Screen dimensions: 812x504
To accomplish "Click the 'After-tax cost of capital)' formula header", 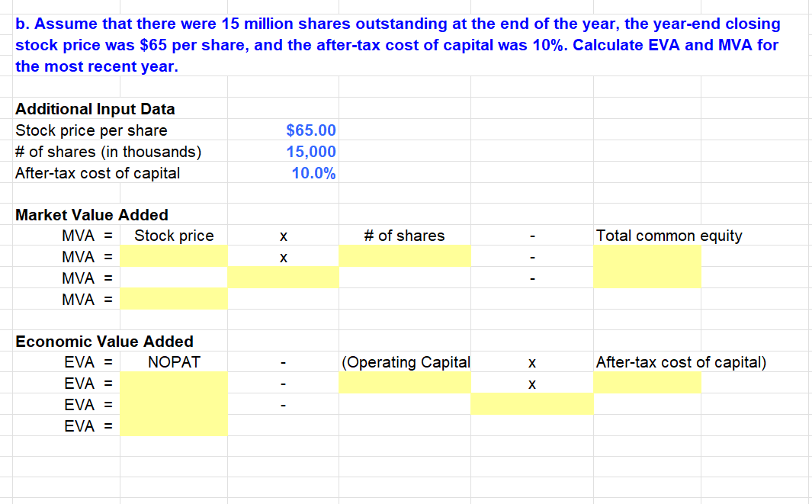I will coord(681,362).
